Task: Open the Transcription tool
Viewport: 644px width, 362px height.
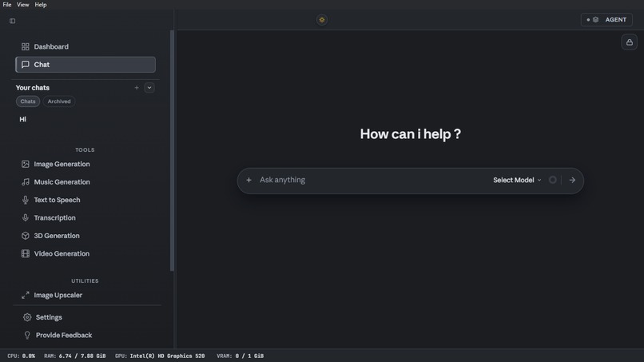Action: pyautogui.click(x=85, y=218)
